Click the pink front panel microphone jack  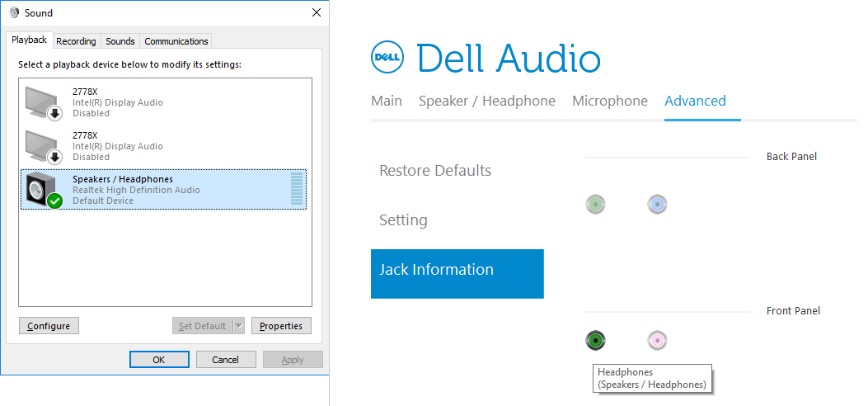(x=657, y=340)
